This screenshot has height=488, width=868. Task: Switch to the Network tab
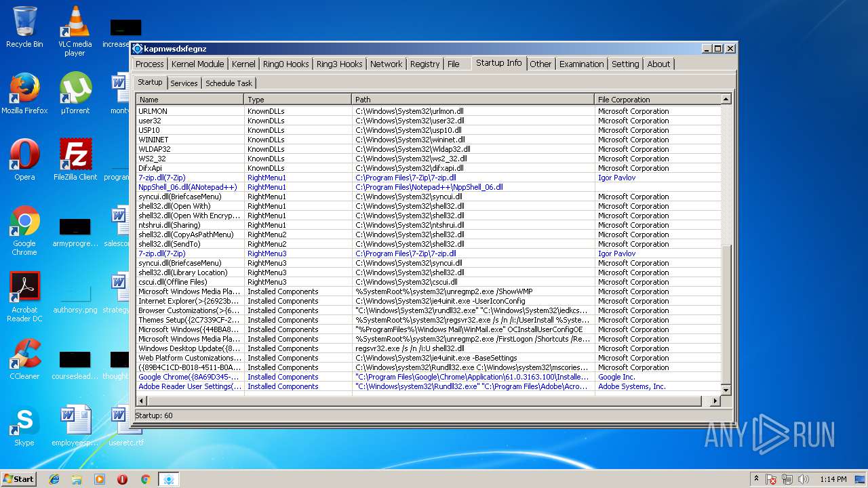(386, 64)
